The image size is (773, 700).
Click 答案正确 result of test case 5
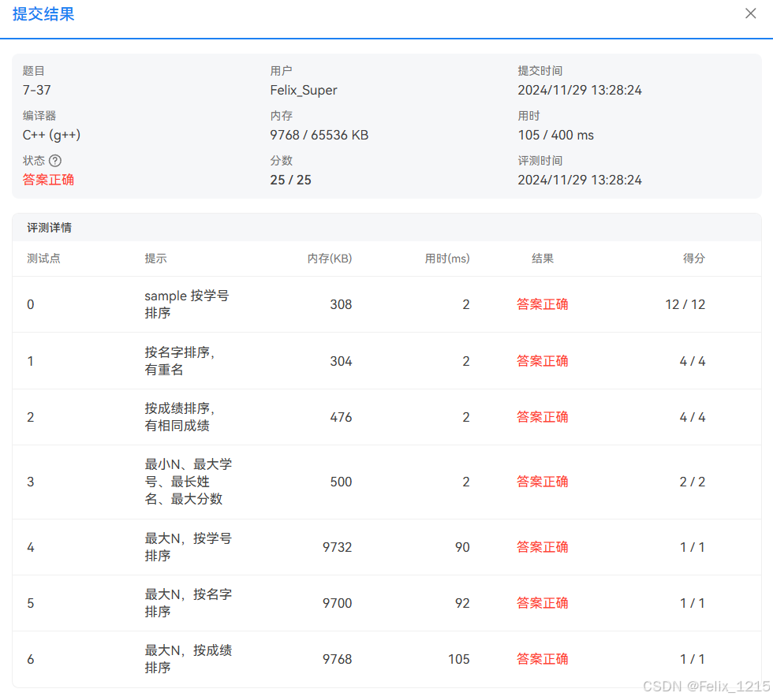(542, 603)
